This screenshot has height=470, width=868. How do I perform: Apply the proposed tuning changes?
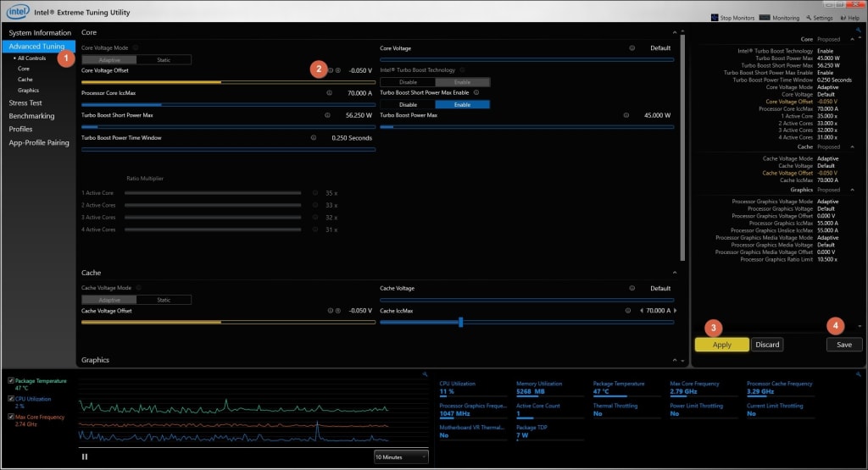[722, 345]
